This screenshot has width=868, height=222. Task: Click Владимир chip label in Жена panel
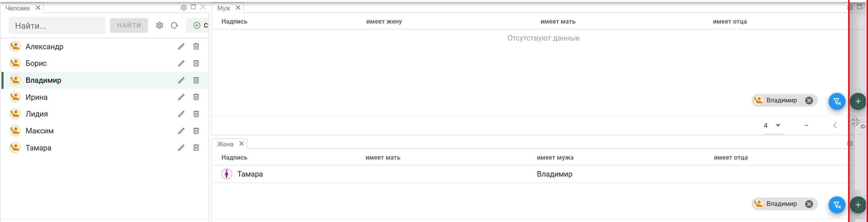781,204
